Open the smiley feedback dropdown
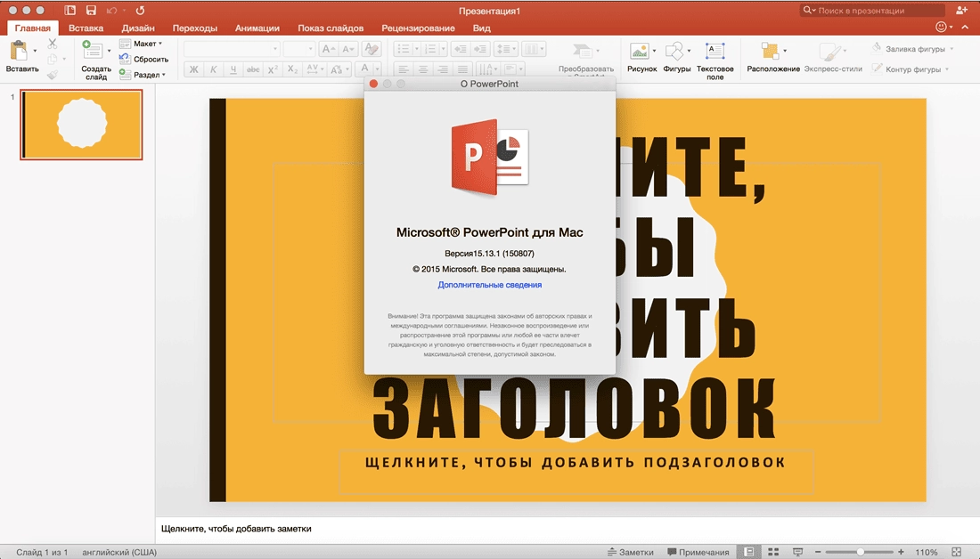The width and height of the screenshot is (980, 559). 943,27
